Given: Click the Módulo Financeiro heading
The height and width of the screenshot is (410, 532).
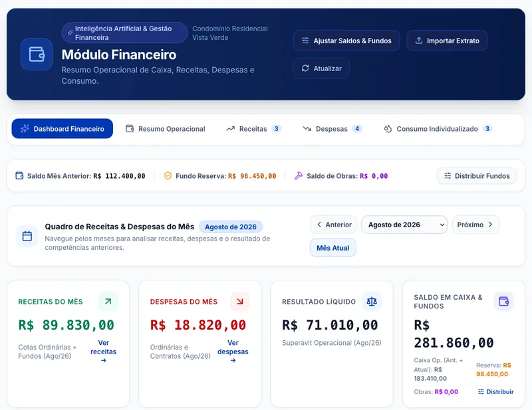Looking at the screenshot, I should coord(119,54).
